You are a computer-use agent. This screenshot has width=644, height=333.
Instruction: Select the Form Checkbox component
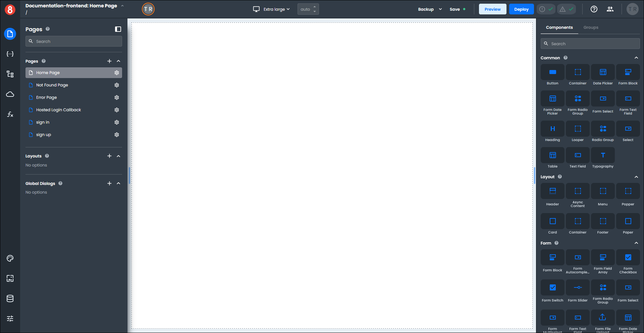[628, 261]
